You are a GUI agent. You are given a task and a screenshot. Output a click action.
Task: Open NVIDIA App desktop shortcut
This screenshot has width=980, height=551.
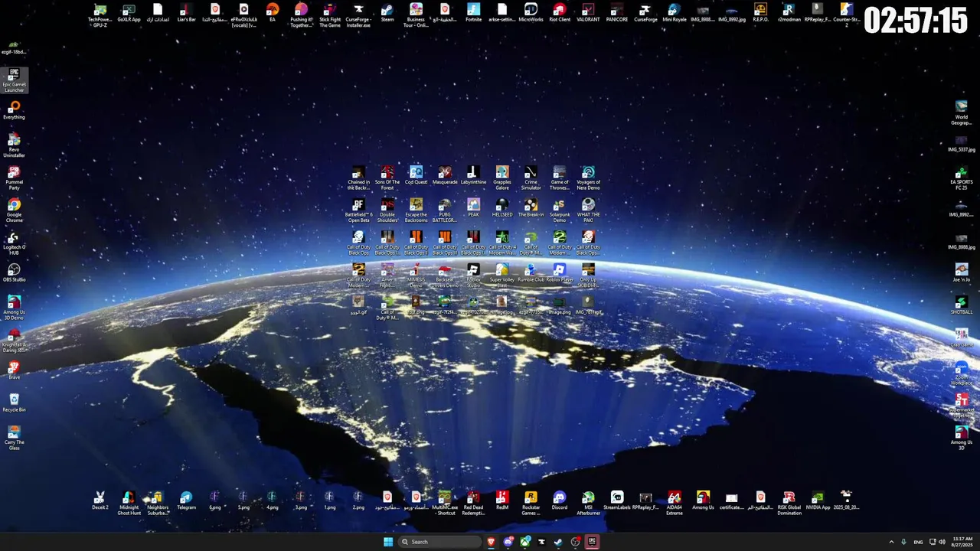[818, 500]
